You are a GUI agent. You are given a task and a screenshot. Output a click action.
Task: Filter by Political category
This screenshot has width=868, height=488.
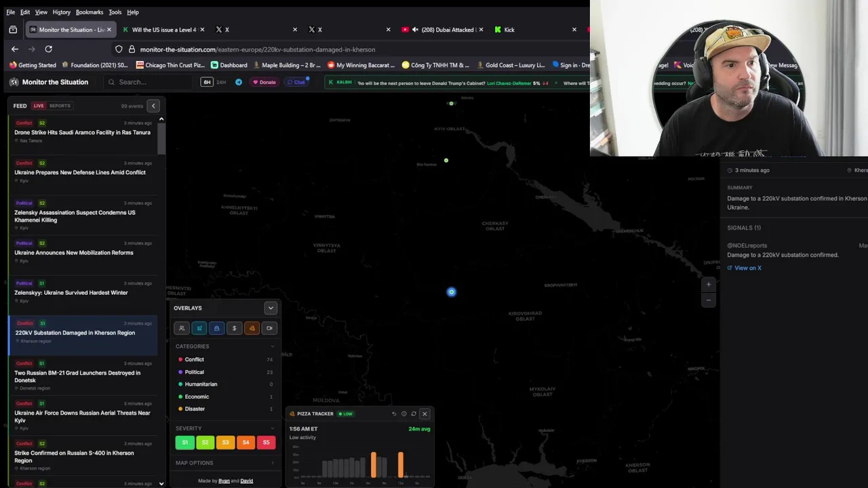[x=225, y=372]
